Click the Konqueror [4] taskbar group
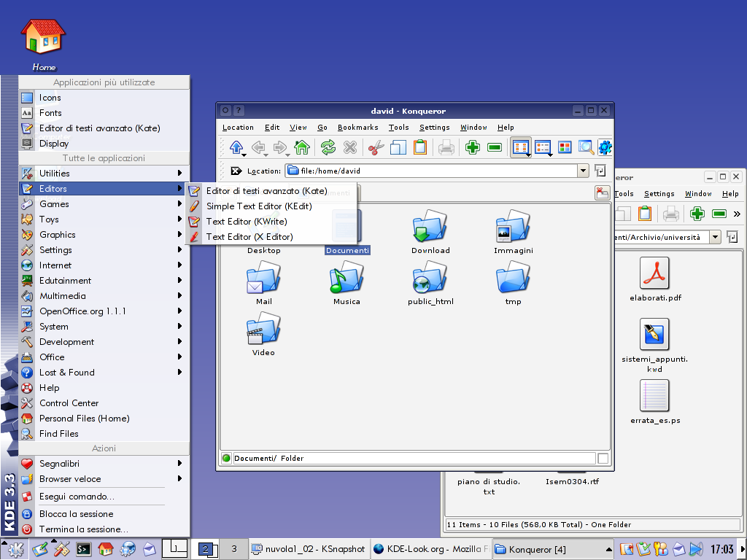This screenshot has width=747, height=560. pyautogui.click(x=553, y=549)
